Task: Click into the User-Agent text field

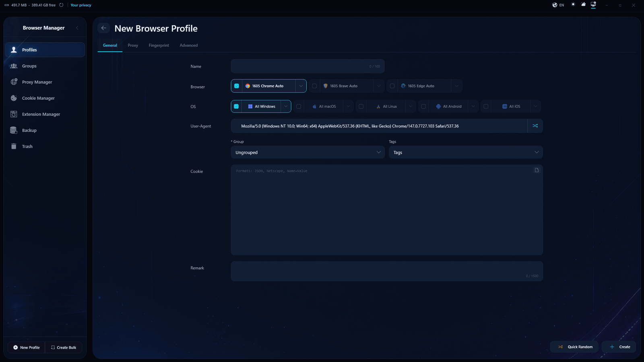Action: coord(379,126)
